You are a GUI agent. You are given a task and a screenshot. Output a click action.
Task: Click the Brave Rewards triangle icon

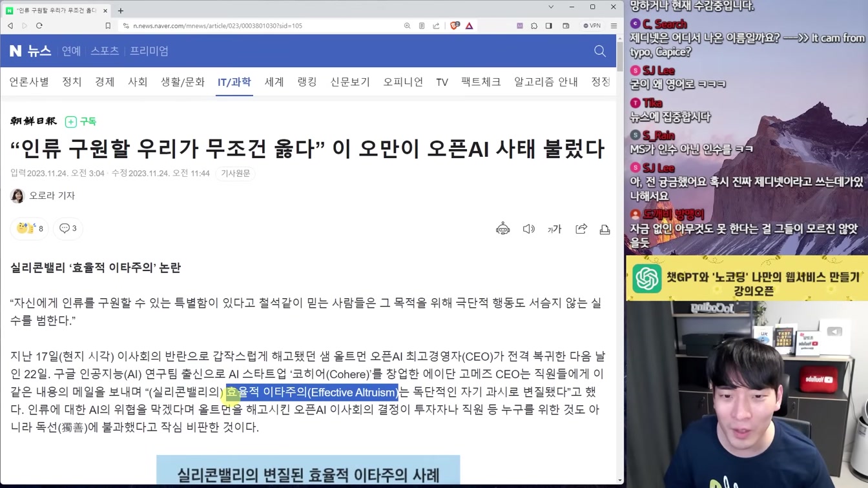point(470,26)
